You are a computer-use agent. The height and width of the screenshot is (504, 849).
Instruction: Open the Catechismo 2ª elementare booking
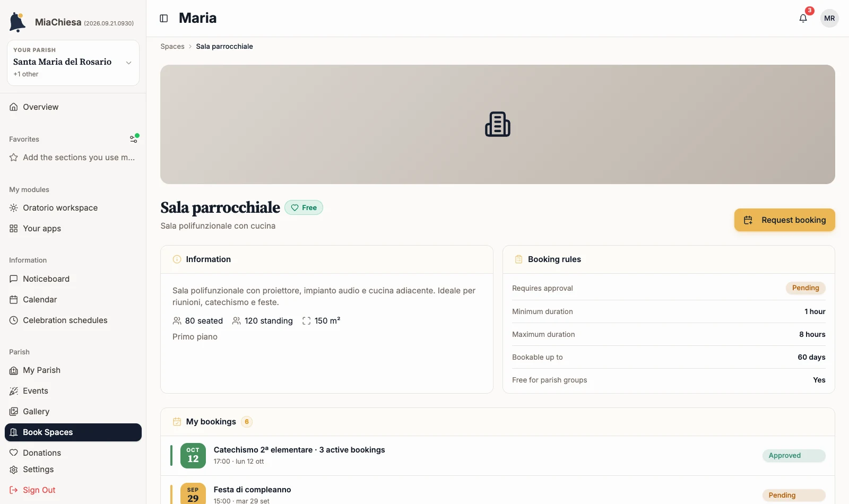(x=498, y=456)
